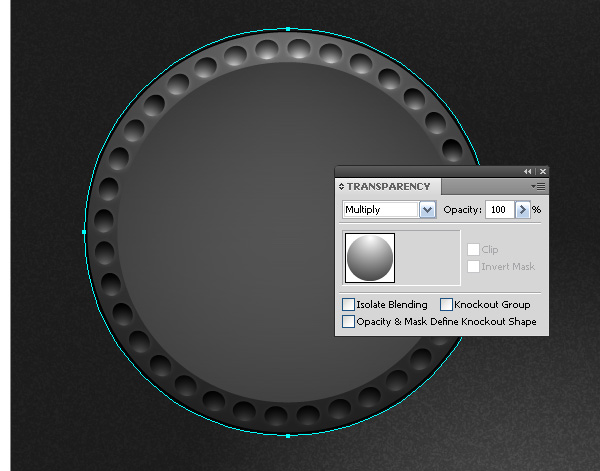Click the Multiply blending mode text
600x471 pixels.
[x=362, y=210]
